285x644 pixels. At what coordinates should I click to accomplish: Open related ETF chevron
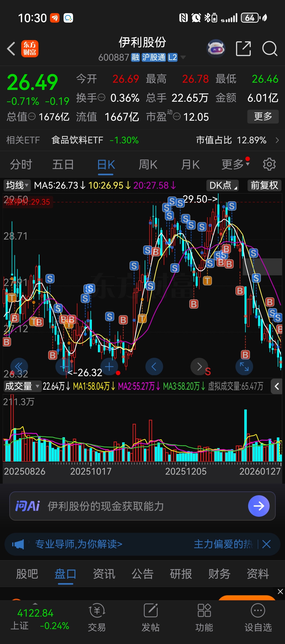click(277, 140)
